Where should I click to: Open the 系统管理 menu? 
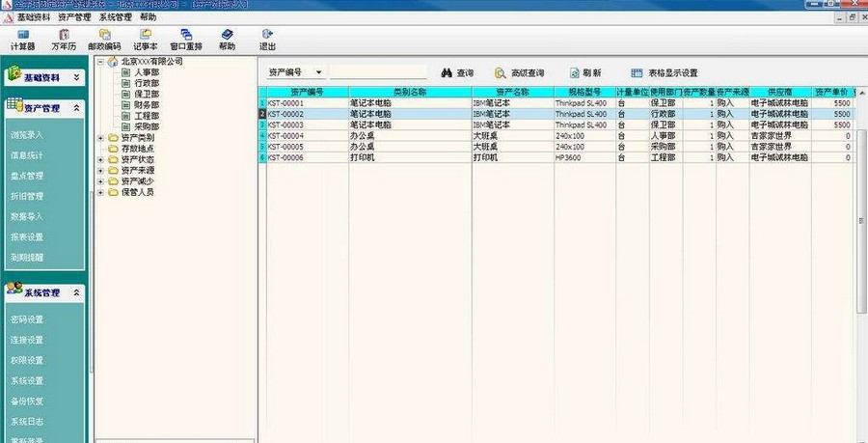[115, 17]
